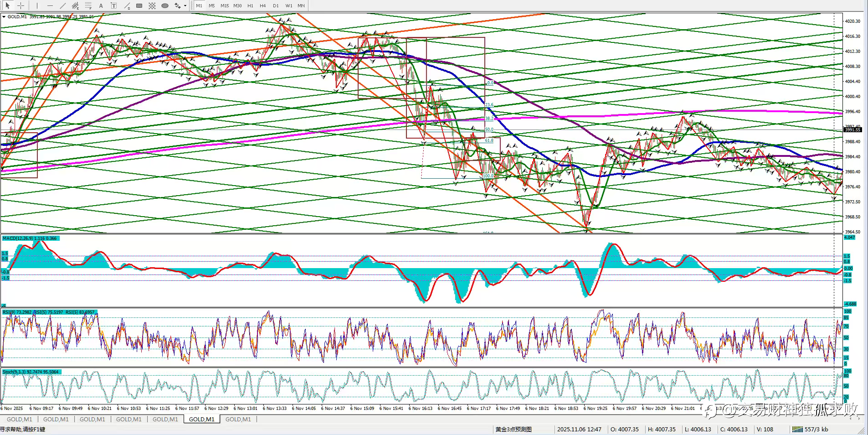The height and width of the screenshot is (435, 868).
Task: Click the 38.2 Fibonacci level label
Action: point(489,119)
